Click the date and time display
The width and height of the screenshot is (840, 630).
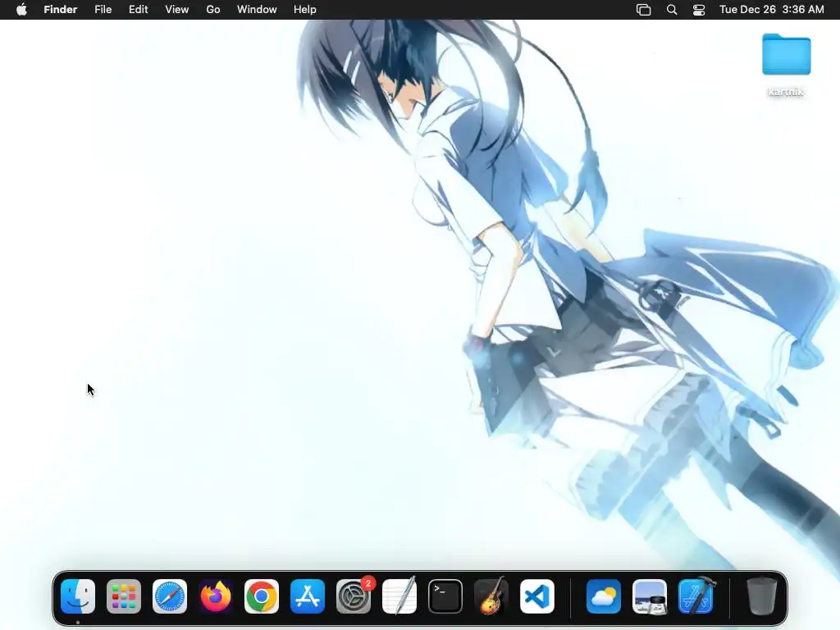(x=771, y=10)
